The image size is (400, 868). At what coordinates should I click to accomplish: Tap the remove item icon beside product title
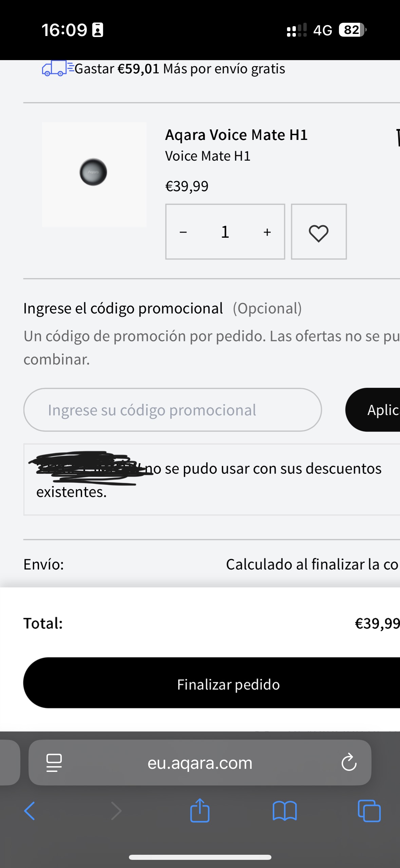click(397, 138)
